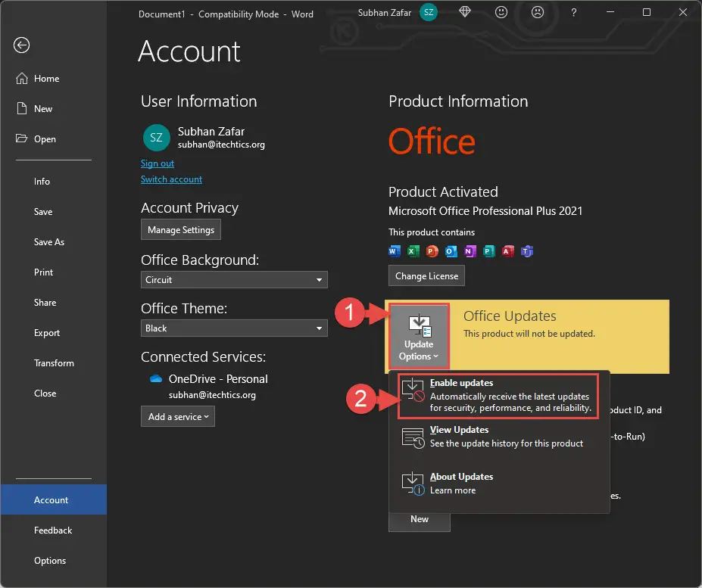Choose About Updates from the menu
Screen dimensions: 702x588
pyautogui.click(x=498, y=484)
